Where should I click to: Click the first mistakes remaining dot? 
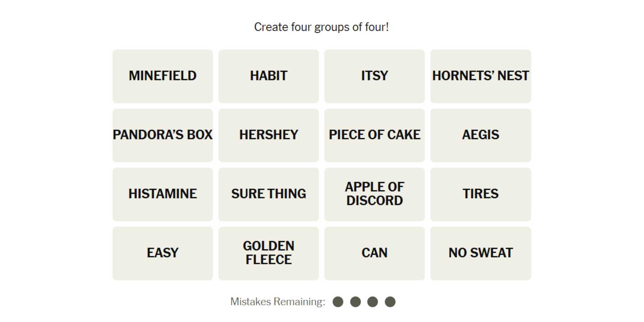(x=338, y=302)
